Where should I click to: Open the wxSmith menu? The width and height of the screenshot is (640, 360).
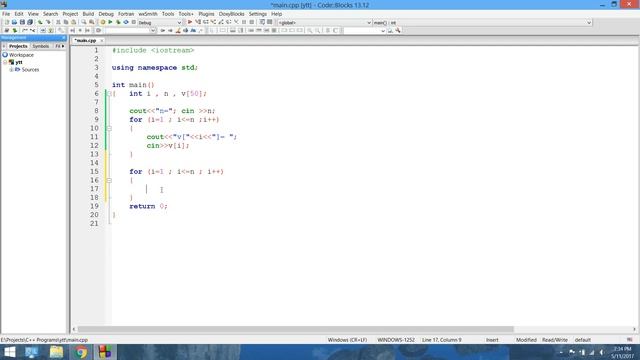pos(148,14)
